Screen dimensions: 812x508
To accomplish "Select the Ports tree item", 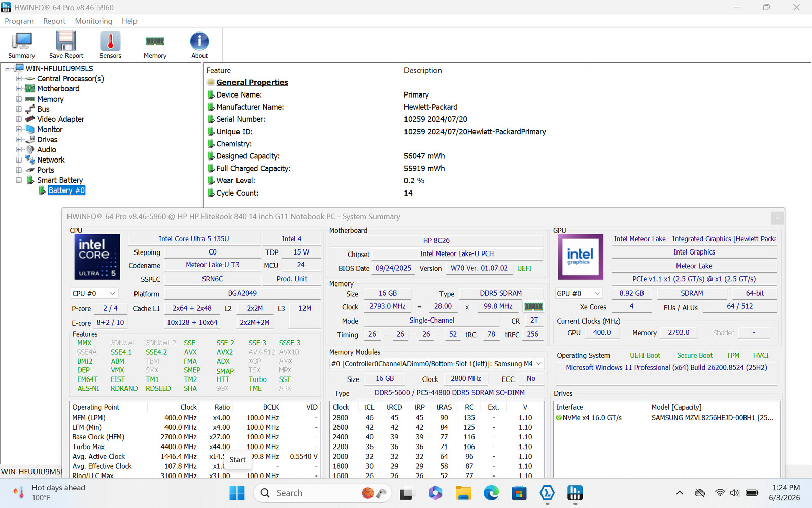I will (x=46, y=170).
